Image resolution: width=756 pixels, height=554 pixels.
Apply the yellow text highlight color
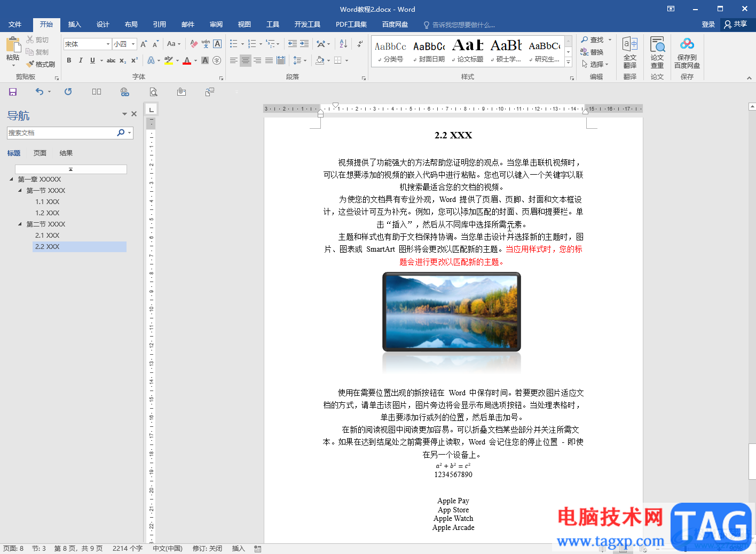tap(168, 60)
